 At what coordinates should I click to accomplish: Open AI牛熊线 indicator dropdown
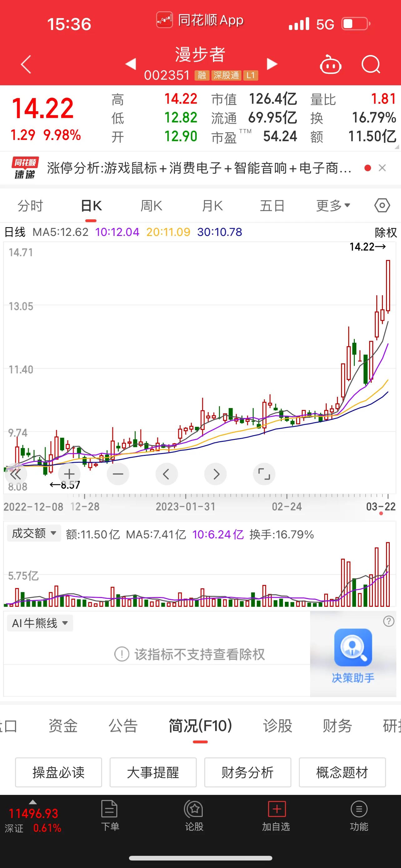coord(40,623)
